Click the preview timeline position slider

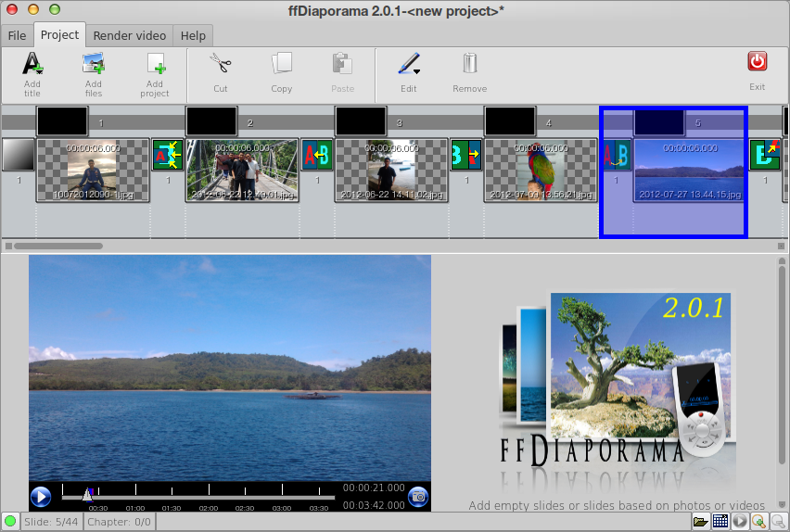click(x=88, y=494)
